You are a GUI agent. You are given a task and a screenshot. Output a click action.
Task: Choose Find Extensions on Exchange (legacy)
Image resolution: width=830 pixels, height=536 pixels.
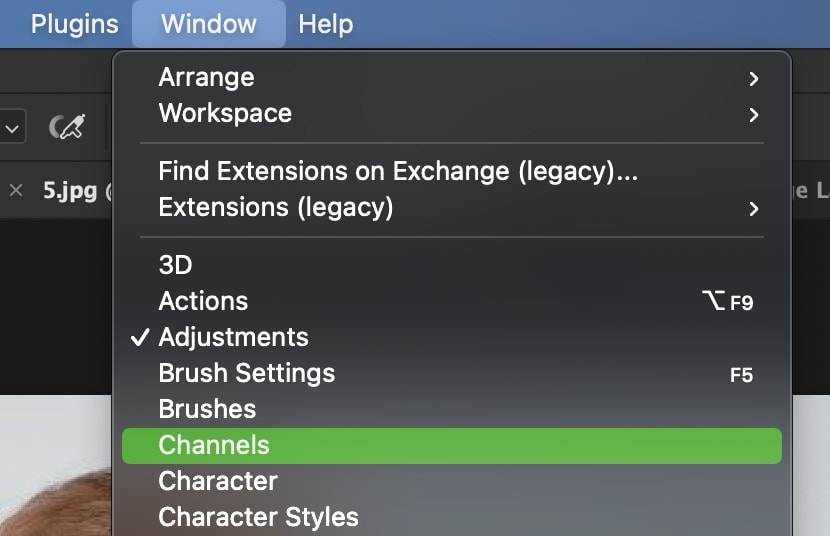point(452,171)
